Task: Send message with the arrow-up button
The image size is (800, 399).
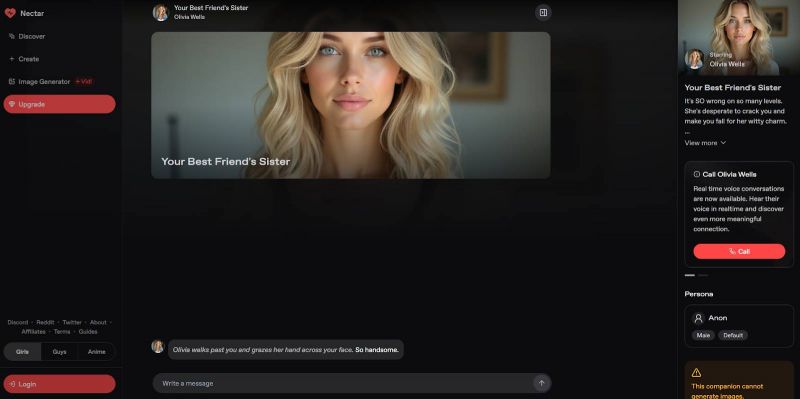Action: 541,383
